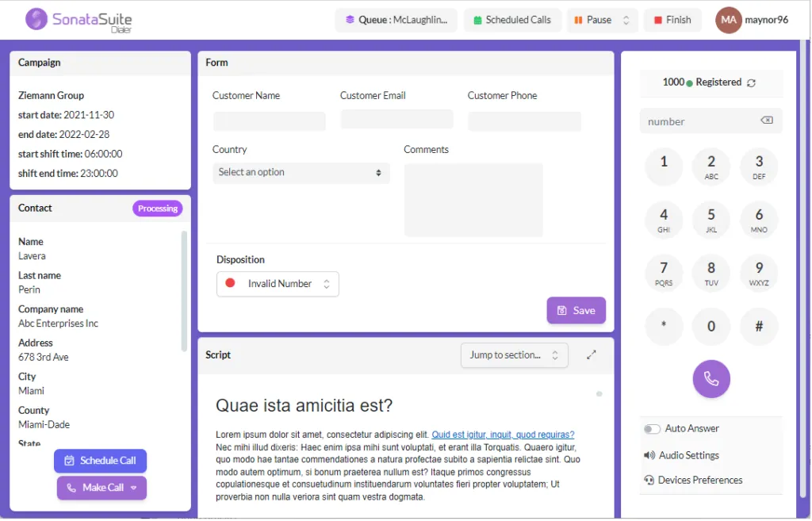The height and width of the screenshot is (521, 812).
Task: Open Devices Preferences headset icon
Action: [x=649, y=480]
